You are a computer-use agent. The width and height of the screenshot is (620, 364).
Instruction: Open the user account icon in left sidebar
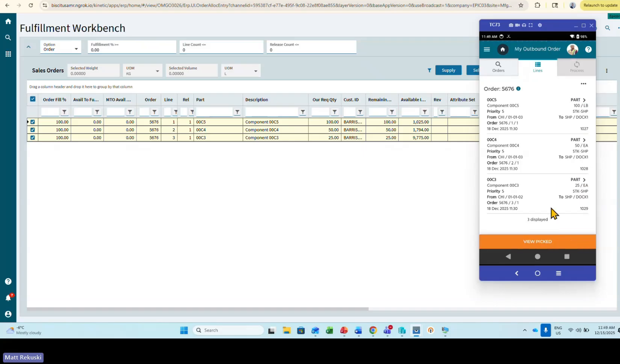(x=8, y=314)
